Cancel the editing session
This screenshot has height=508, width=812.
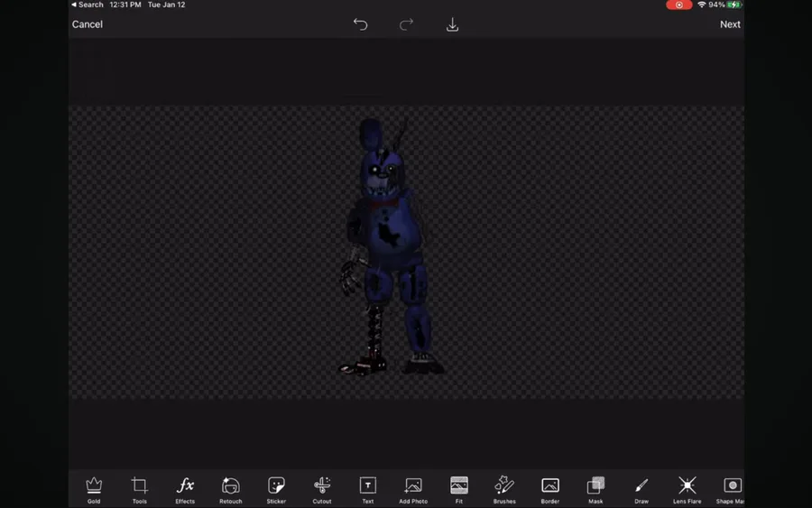click(x=87, y=24)
